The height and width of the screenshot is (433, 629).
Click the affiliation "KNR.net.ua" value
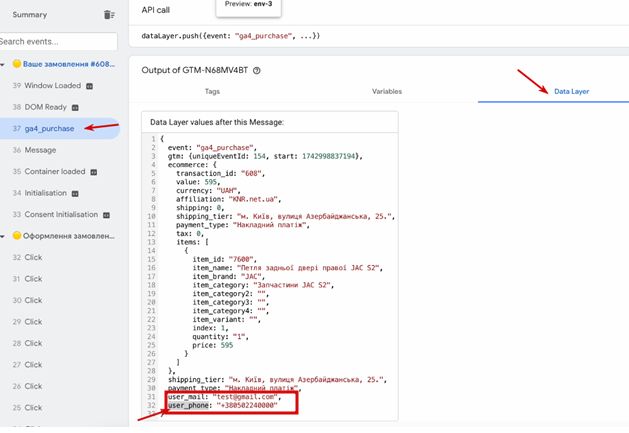tap(253, 199)
